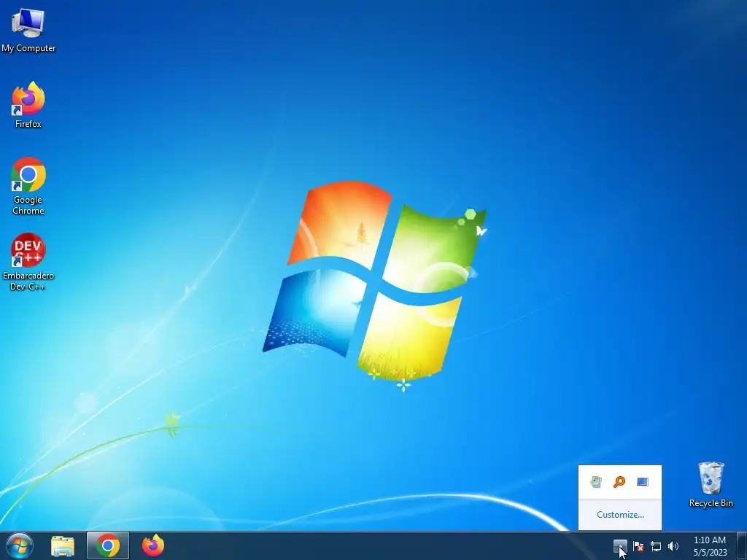Collapse the hidden tray icons arrow
The width and height of the screenshot is (747, 560).
pyautogui.click(x=620, y=546)
